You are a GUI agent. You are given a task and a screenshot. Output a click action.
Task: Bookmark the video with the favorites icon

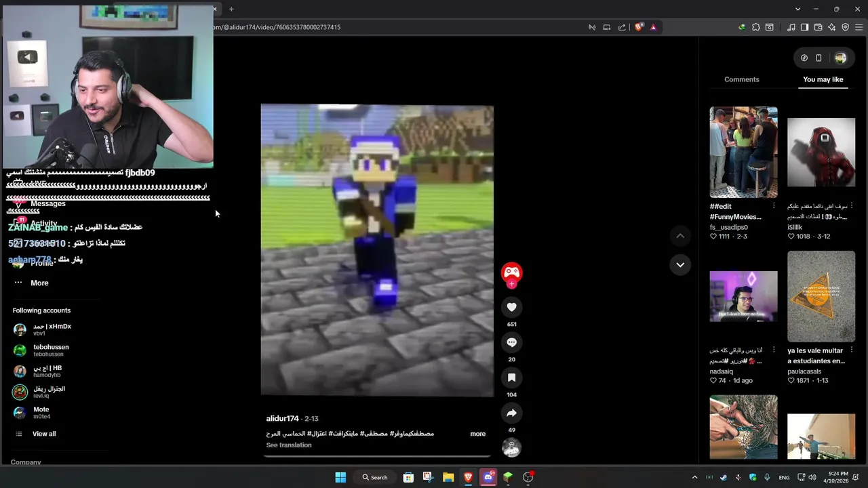click(x=511, y=378)
